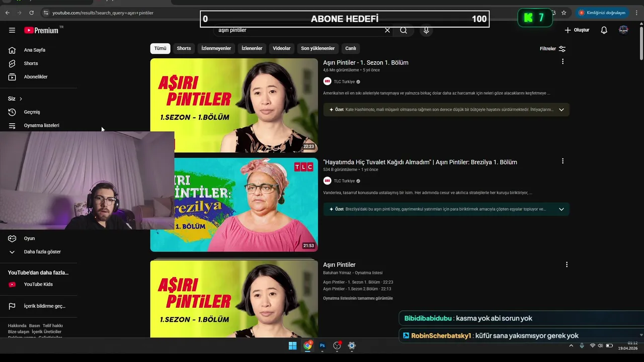
Task: Open title Aşırı Pintiler - 1. Sezon 1. Bölüm
Action: coord(366,62)
